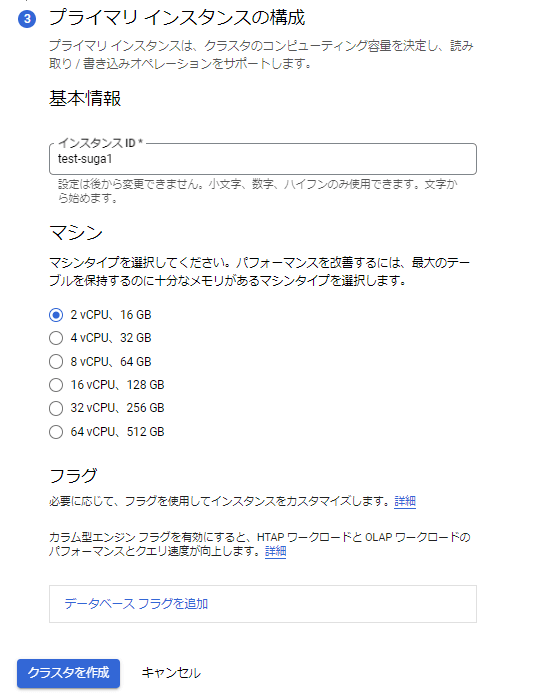Select the 8 vCPU, 64 GB radio button
This screenshot has height=694, width=548.
[x=56, y=362]
